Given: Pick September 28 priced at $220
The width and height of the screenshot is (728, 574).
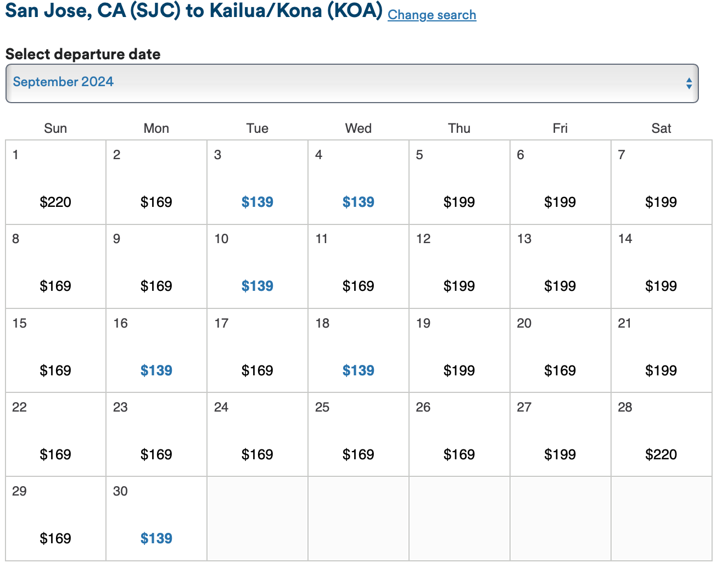Looking at the screenshot, I should tap(661, 454).
